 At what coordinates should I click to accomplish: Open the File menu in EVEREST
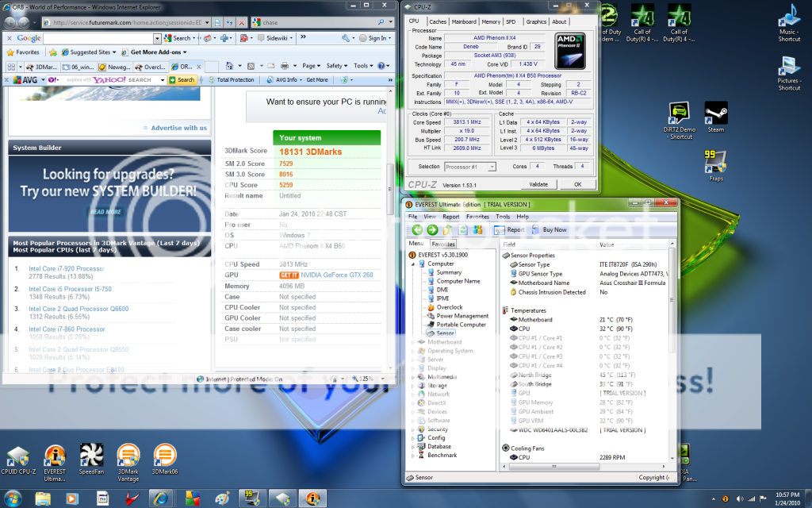point(412,217)
